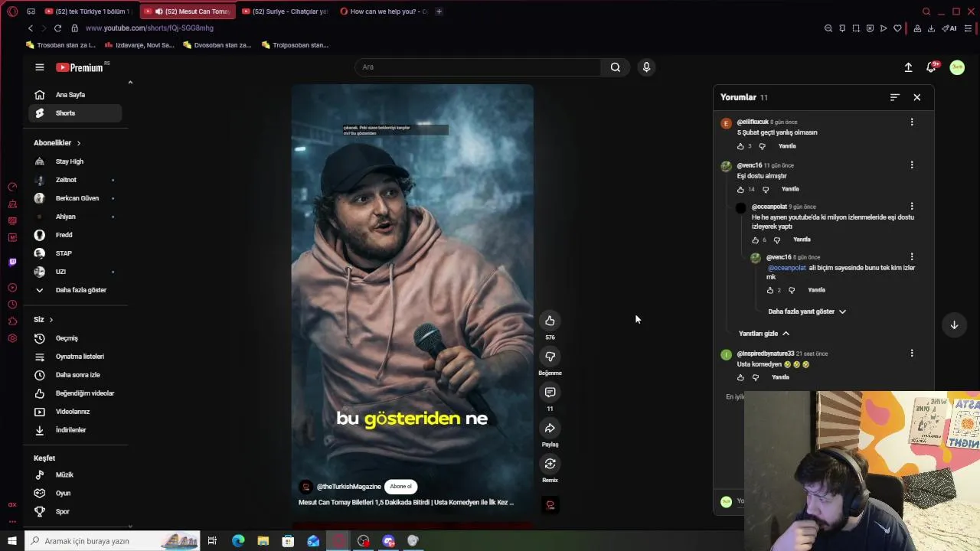Image resolution: width=980 pixels, height=551 pixels.
Task: Click the @oceanpolat mention in venc16's reply
Action: (786, 268)
